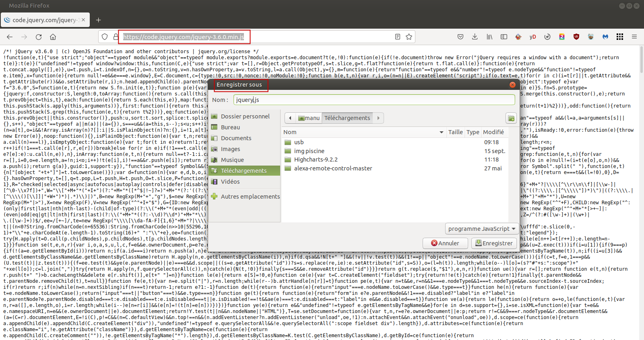Close the Enregistrer sous dialog
Screen dimensions: 644x340
tap(512, 85)
